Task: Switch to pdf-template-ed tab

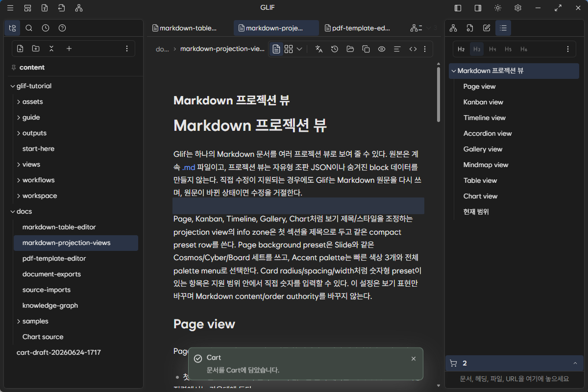Action: click(363, 28)
